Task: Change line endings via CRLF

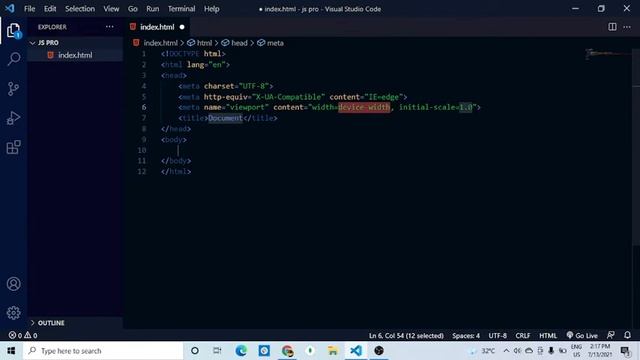Action: (x=522, y=336)
